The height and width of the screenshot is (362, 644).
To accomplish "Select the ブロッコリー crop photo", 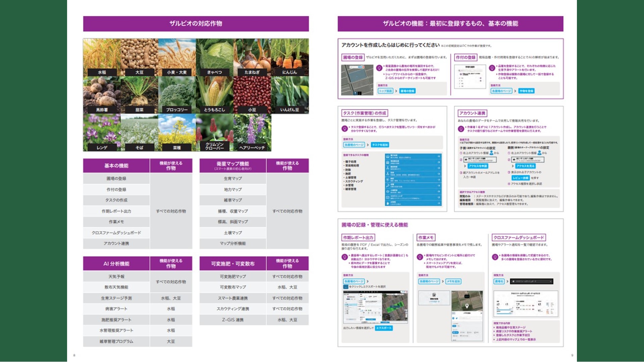I will coord(177,95).
